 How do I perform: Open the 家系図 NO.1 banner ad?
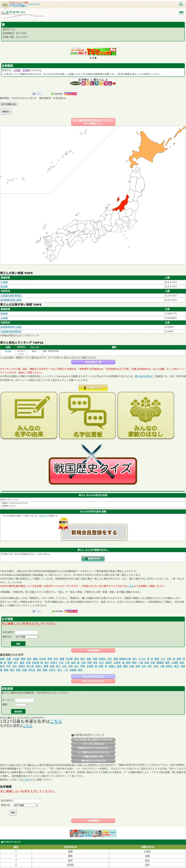(93, 52)
